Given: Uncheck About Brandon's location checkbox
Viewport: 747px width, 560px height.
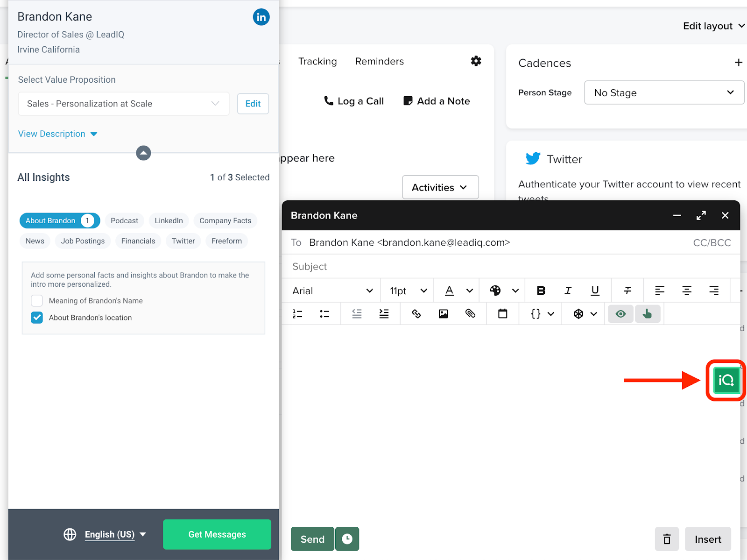Looking at the screenshot, I should 37,318.
